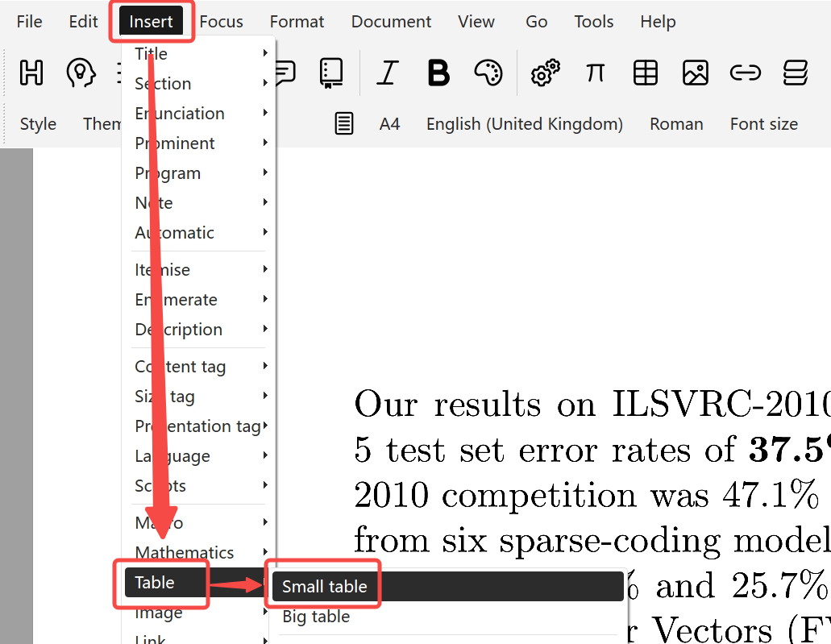The image size is (831, 644).
Task: Expand the Scripts submenu
Action: 199,485
